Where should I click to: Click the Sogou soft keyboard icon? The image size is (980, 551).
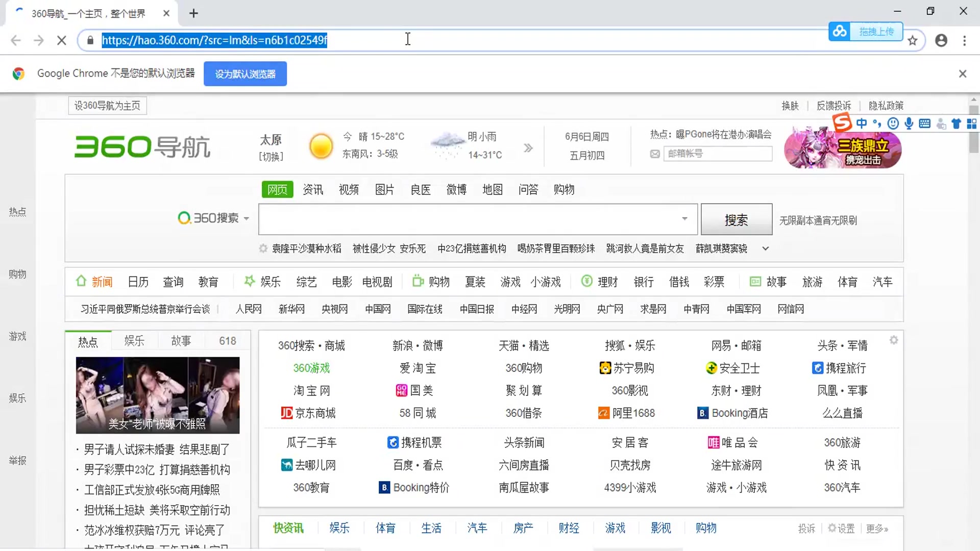[x=924, y=123]
